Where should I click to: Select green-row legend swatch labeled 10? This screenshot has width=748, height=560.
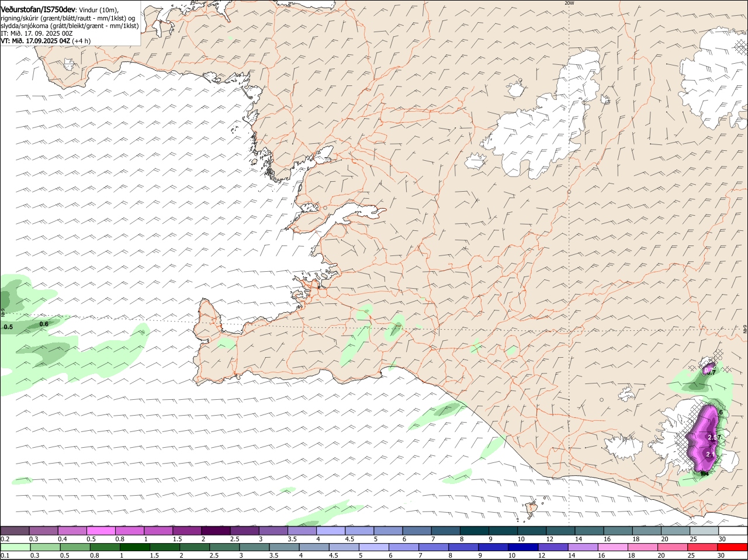pos(523,547)
